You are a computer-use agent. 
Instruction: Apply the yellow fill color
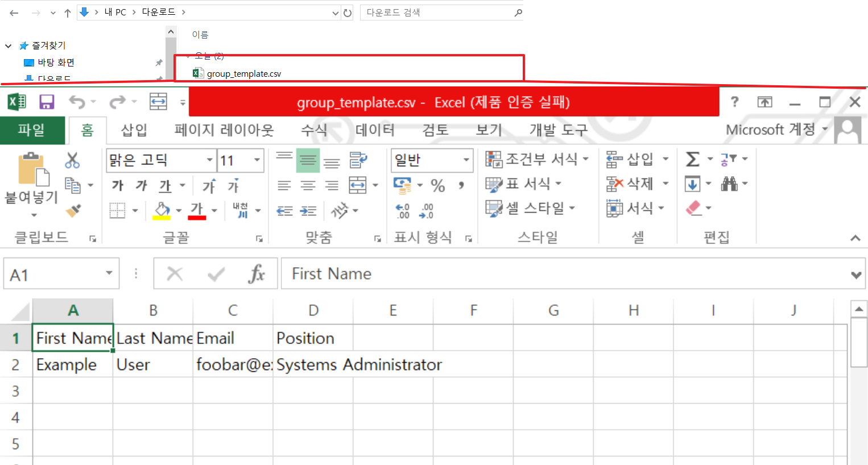click(x=162, y=210)
